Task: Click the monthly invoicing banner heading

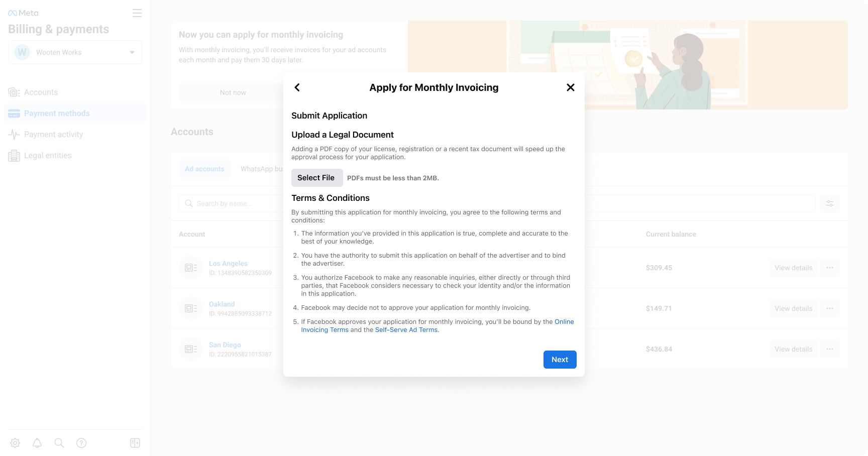Action: tap(261, 35)
